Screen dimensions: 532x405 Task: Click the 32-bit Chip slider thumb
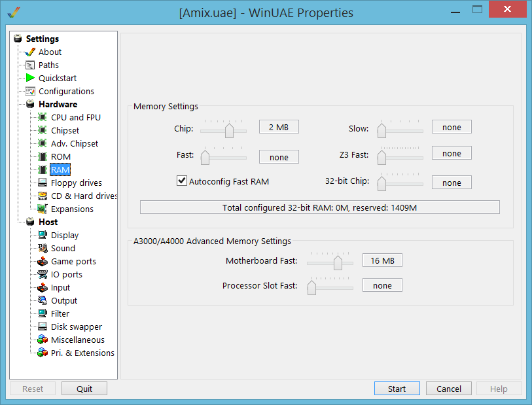[381, 183]
